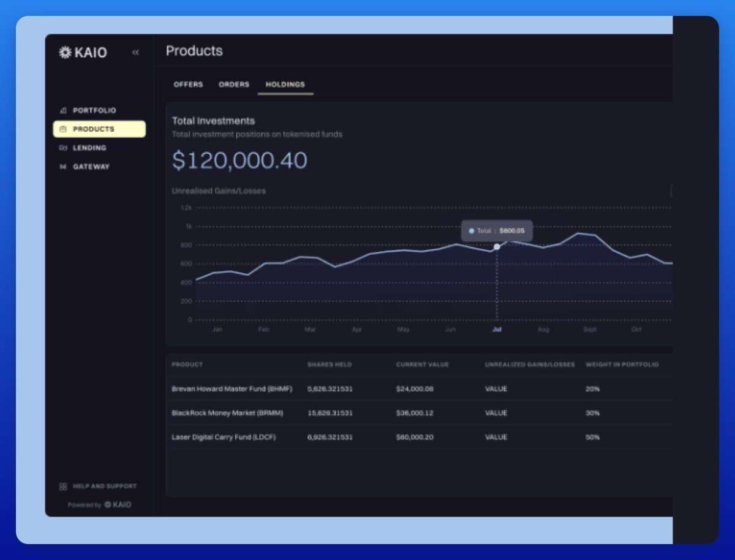735x560 pixels.
Task: Click the Portfolio chart icon in sidebar
Action: click(x=62, y=111)
